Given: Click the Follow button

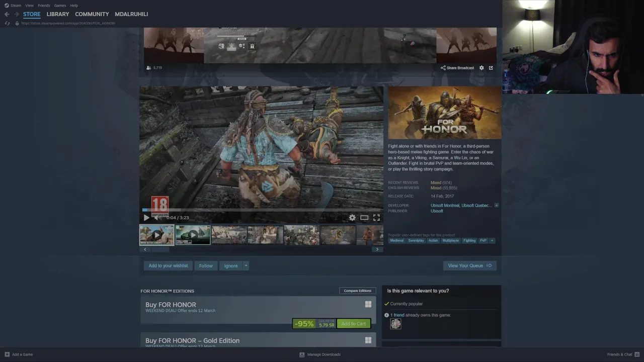Looking at the screenshot, I should coord(206,265).
